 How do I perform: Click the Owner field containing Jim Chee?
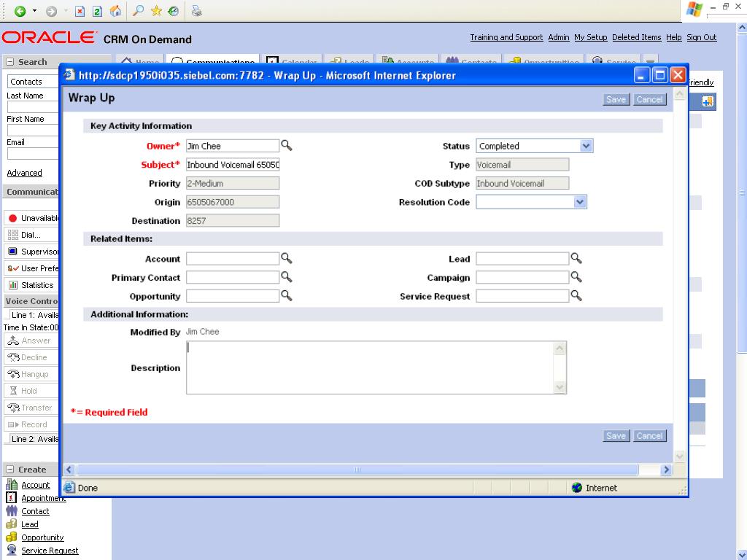point(233,146)
